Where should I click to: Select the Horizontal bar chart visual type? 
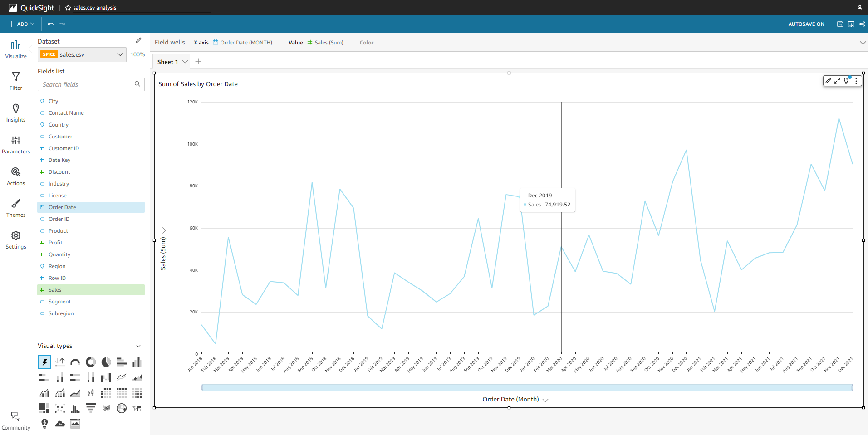click(122, 362)
